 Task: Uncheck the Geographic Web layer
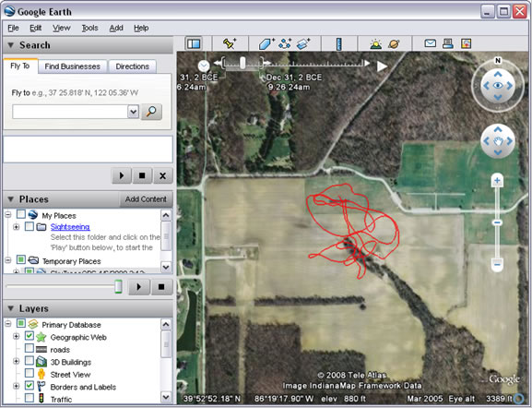30,336
